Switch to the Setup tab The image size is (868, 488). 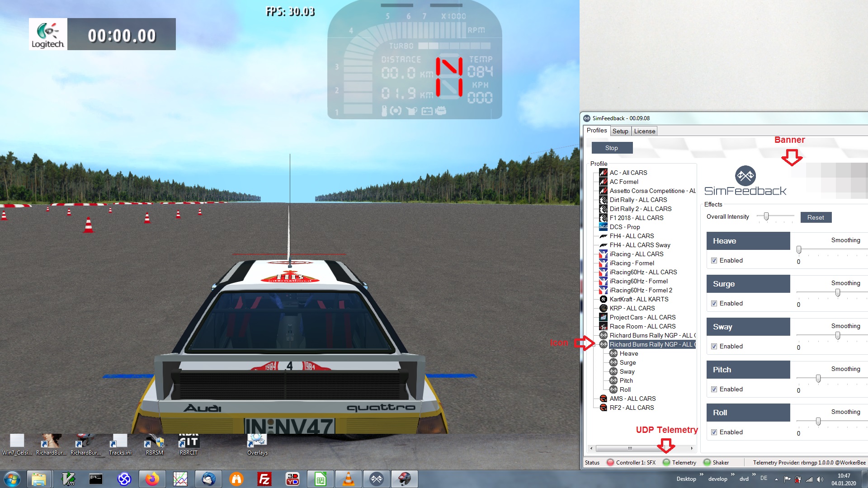pos(620,131)
